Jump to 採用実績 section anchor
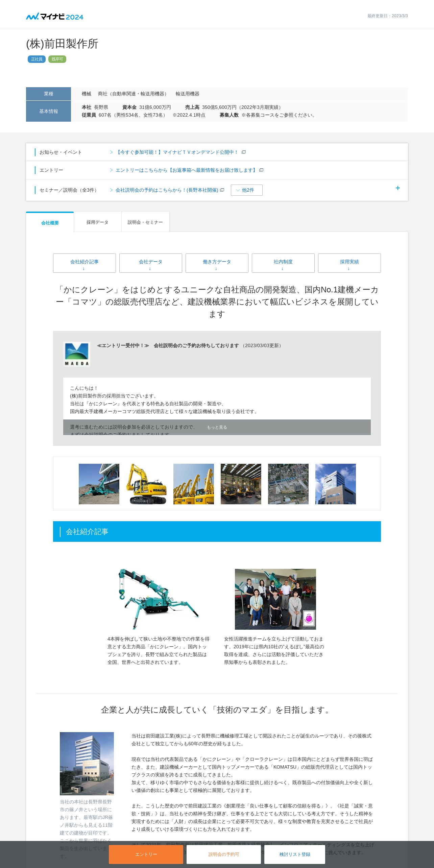Image resolution: width=434 pixels, height=868 pixels. 349,263
